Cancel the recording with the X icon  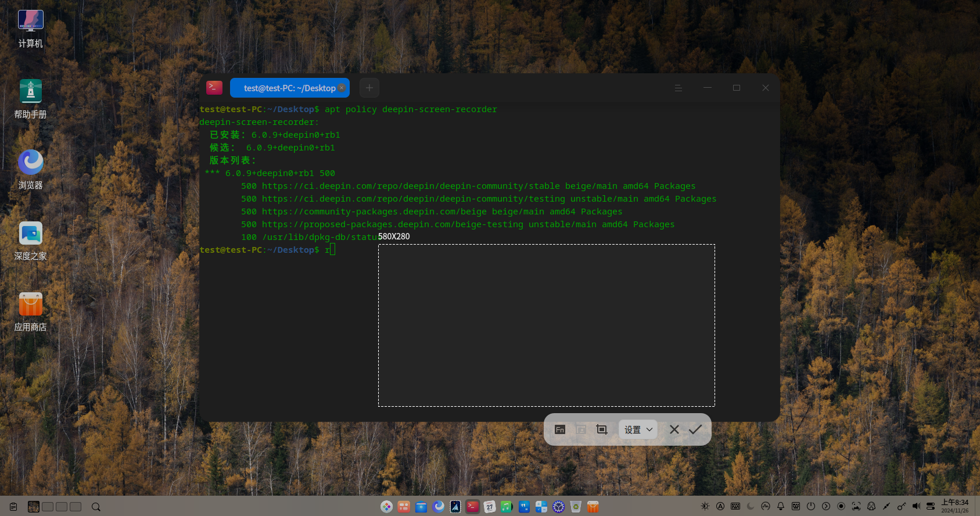click(x=674, y=429)
